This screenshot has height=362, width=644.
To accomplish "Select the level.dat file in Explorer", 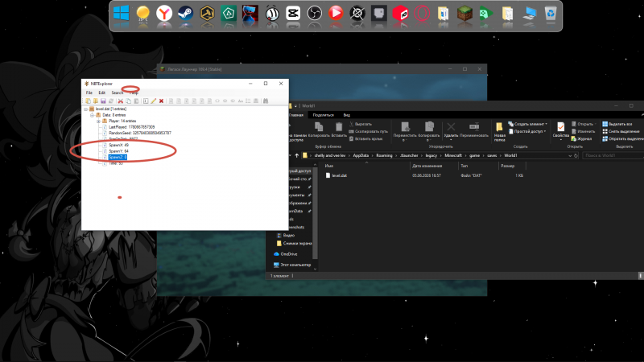I will point(339,175).
